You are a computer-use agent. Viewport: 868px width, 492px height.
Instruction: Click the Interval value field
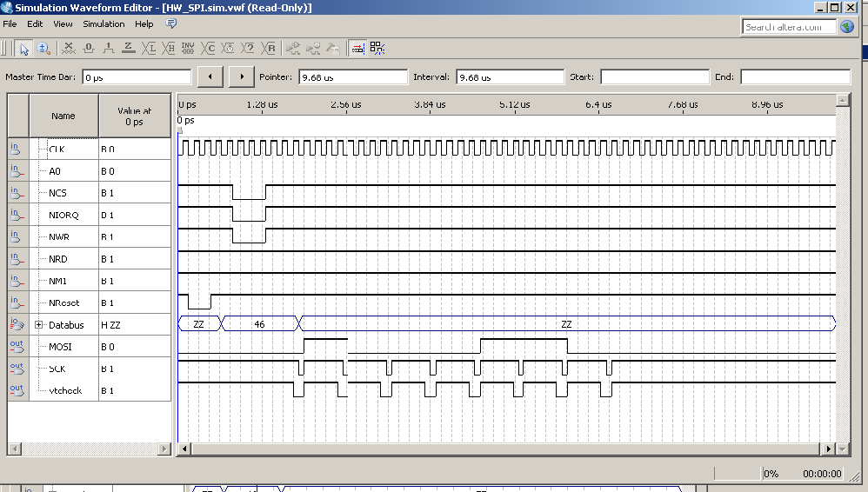pyautogui.click(x=510, y=76)
